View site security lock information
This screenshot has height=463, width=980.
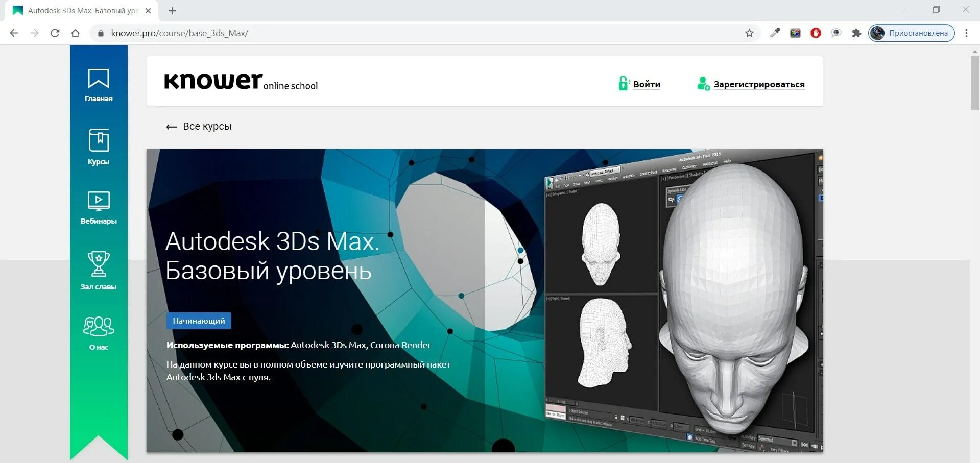pyautogui.click(x=101, y=33)
